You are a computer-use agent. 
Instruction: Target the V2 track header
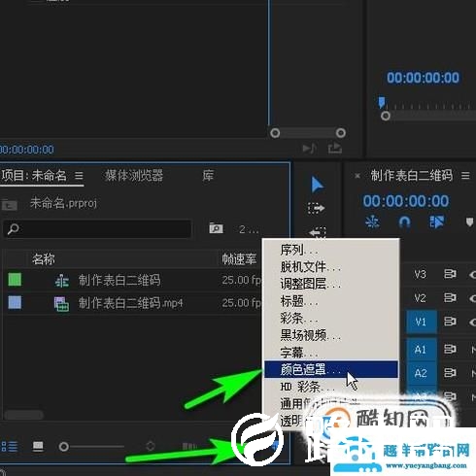point(421,298)
